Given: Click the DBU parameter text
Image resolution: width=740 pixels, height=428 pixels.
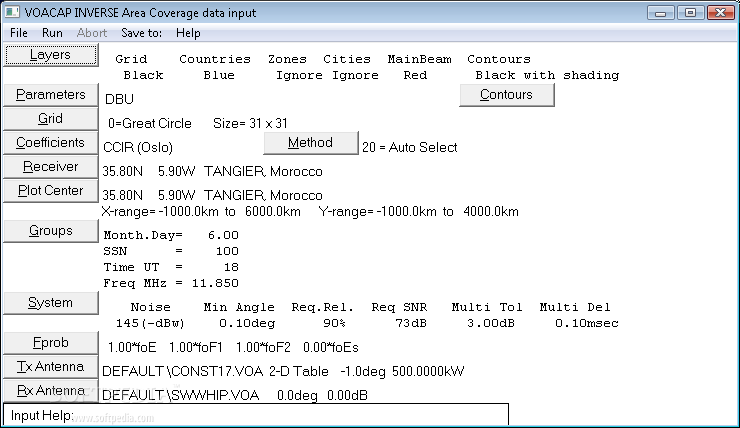Looking at the screenshot, I should 119,99.
